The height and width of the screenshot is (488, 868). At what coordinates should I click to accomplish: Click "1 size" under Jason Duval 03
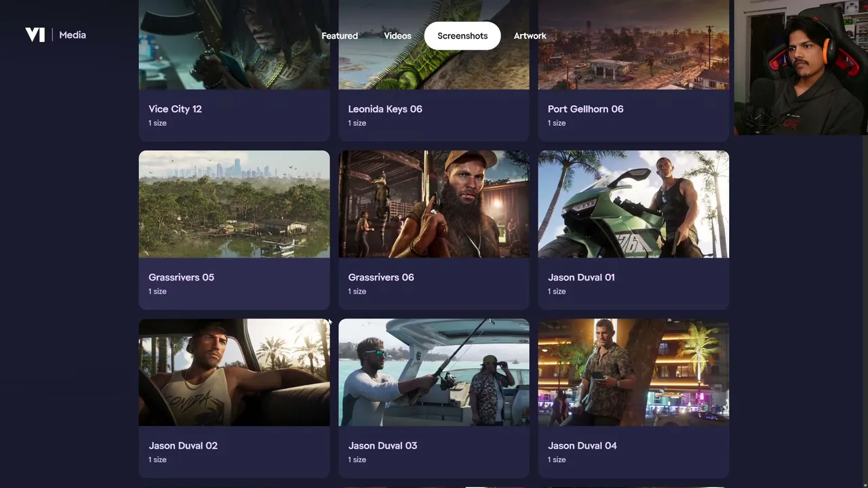pos(357,460)
